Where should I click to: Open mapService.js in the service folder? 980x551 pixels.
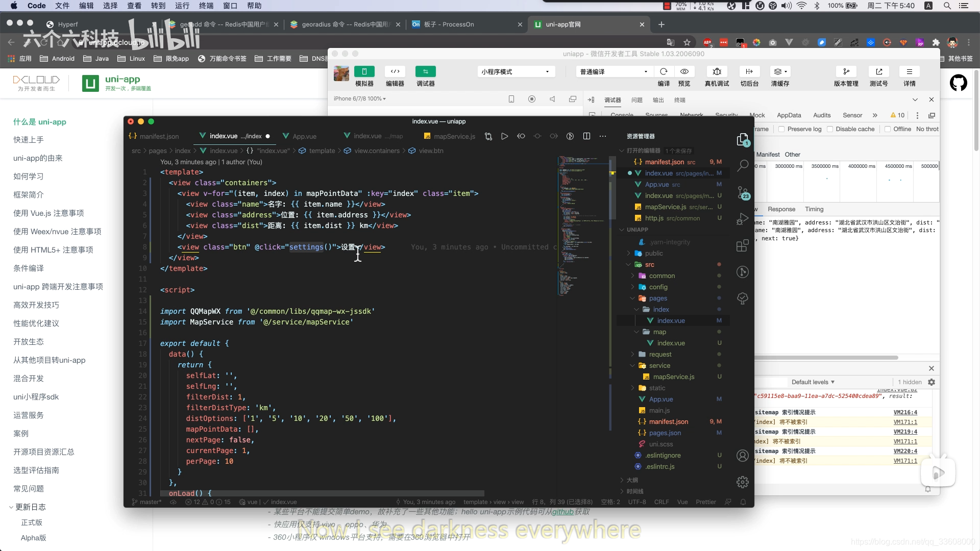(673, 377)
